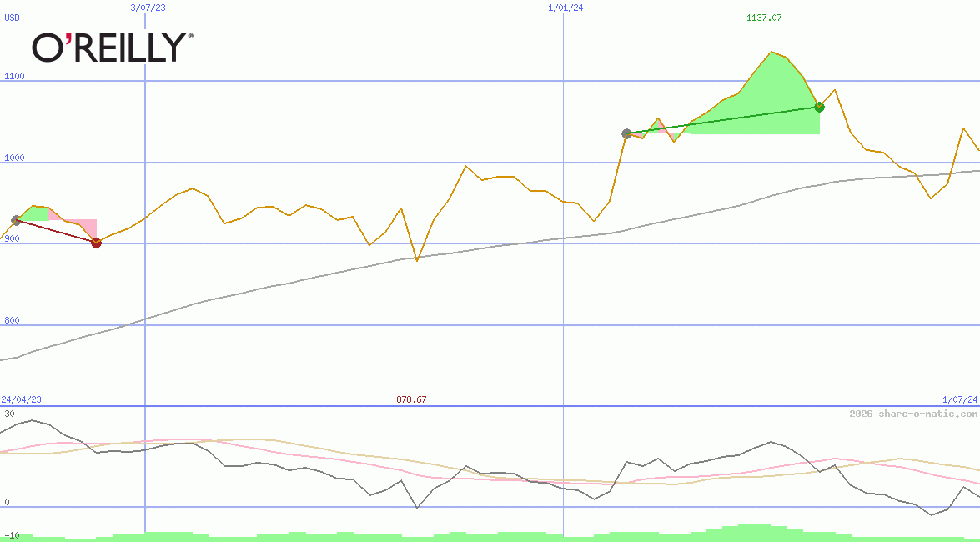
Task: Click the 1100 price axis label
Action: click(x=15, y=76)
